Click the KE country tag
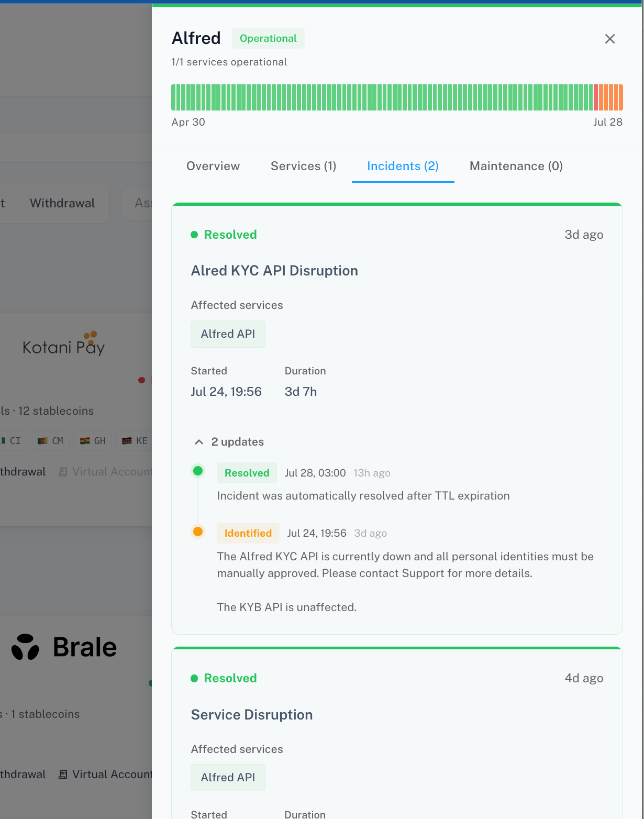The image size is (644, 819). (x=135, y=441)
